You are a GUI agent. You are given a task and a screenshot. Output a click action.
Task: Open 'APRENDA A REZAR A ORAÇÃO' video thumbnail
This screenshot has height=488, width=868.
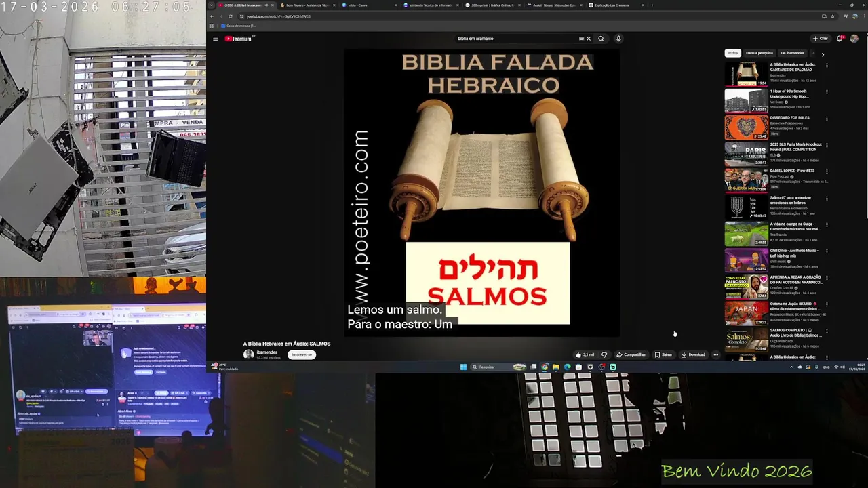(746, 287)
